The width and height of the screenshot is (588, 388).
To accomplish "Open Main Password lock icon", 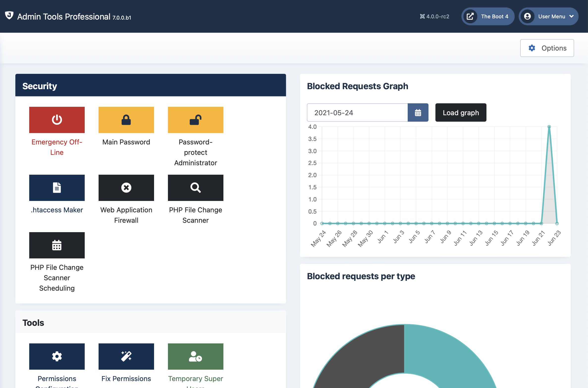I will tap(126, 120).
